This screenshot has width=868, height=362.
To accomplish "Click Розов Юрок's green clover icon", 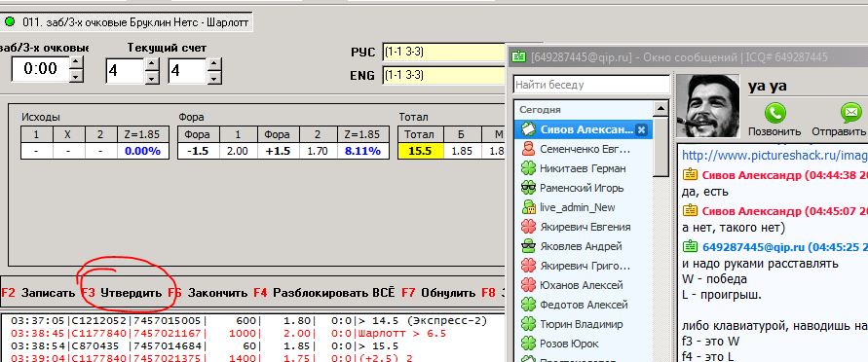I will click(529, 344).
